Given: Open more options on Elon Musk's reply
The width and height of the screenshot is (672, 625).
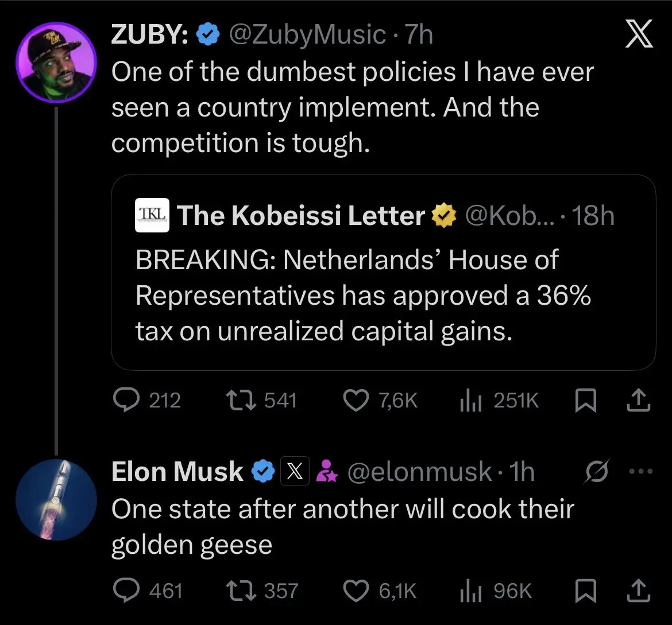Looking at the screenshot, I should [642, 472].
